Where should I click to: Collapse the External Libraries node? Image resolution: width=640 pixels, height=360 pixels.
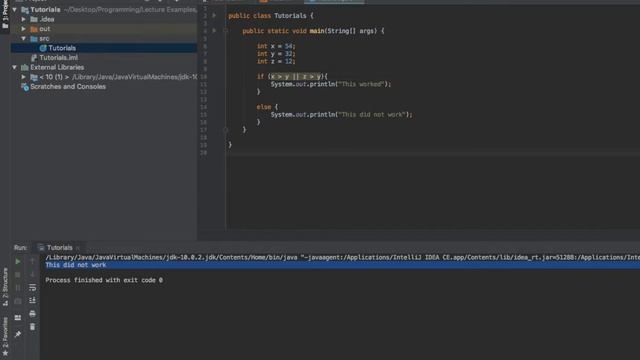pyautogui.click(x=15, y=67)
